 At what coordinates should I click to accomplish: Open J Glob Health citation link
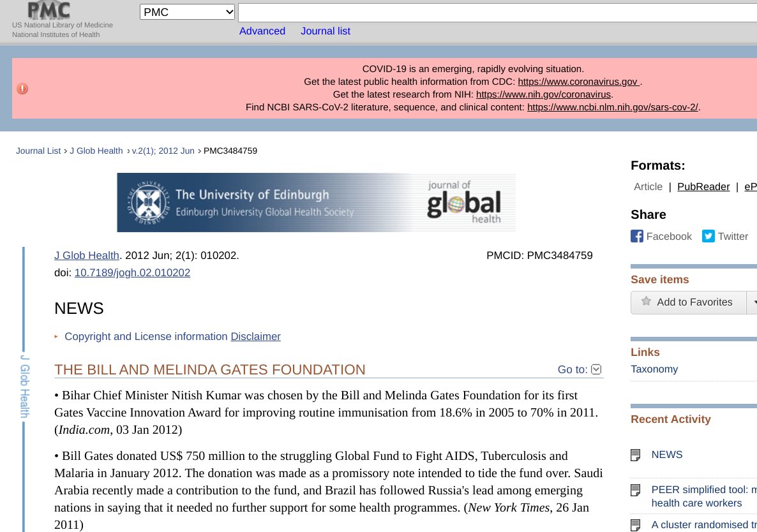[86, 256]
